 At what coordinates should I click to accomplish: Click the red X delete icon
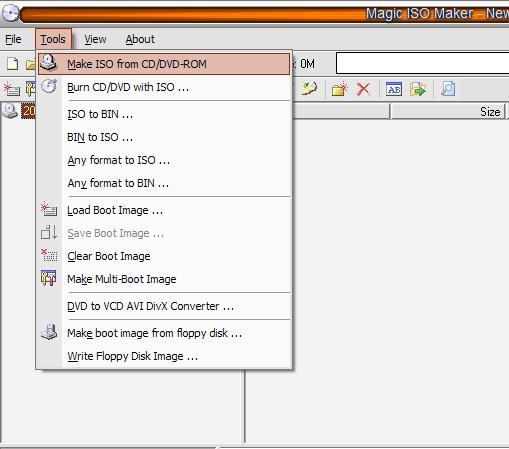pyautogui.click(x=363, y=89)
